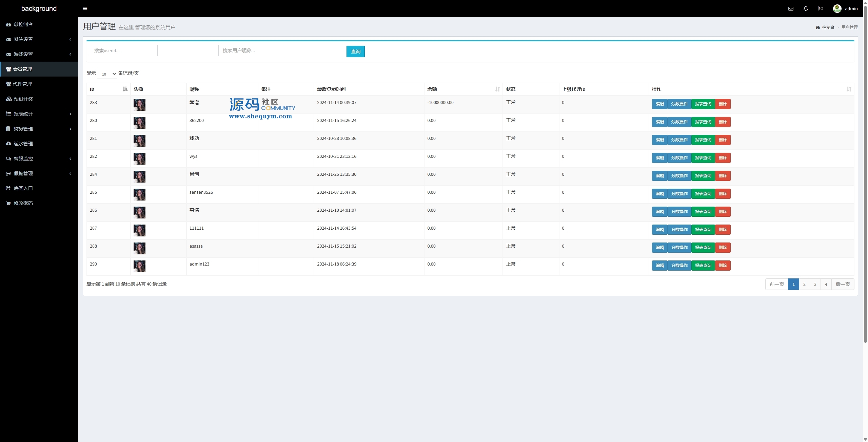Open the bell notifications icon

pyautogui.click(x=806, y=9)
